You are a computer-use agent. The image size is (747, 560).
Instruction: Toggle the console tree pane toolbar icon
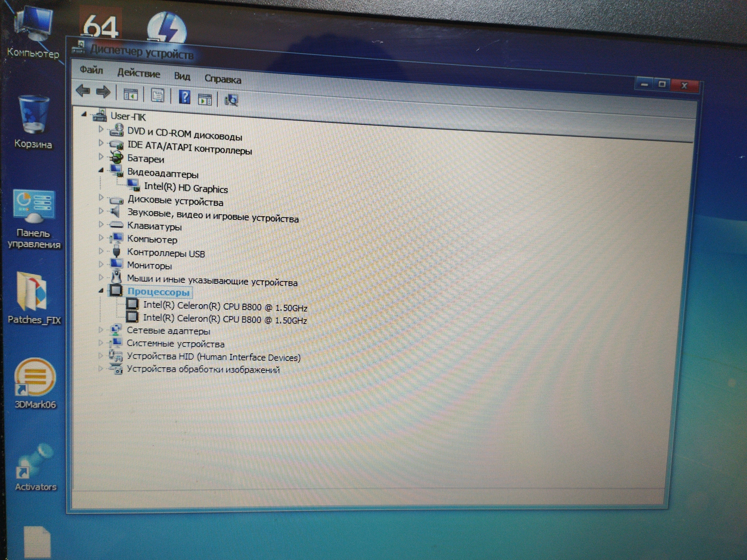pos(131,94)
